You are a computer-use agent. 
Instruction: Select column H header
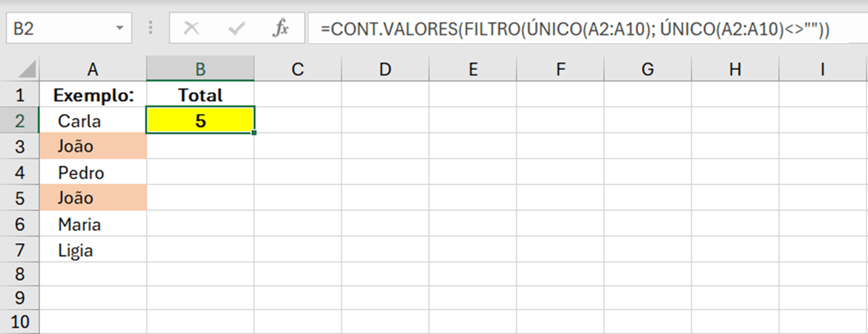735,69
